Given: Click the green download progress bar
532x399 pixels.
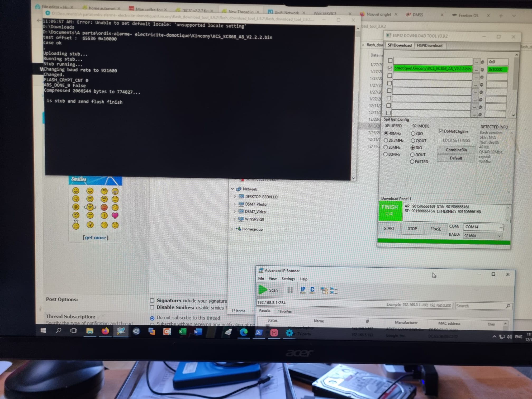Looking at the screenshot, I should 444,242.
